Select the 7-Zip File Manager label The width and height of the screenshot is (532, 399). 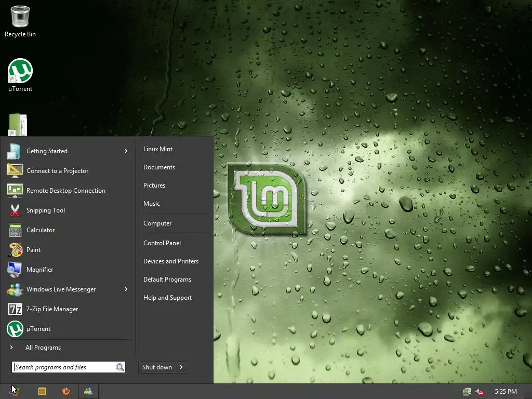click(52, 309)
